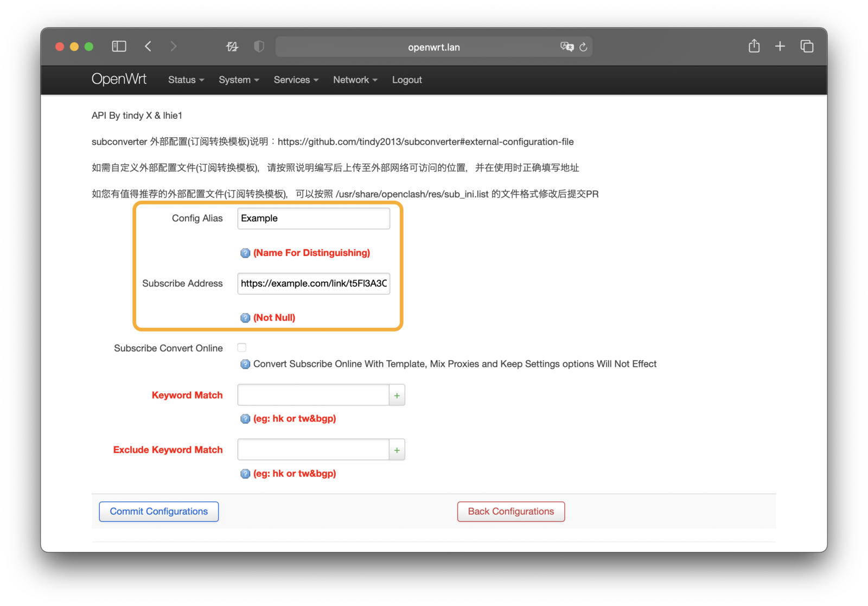Image resolution: width=868 pixels, height=606 pixels.
Task: Expand the Services dropdown menu
Action: 296,80
